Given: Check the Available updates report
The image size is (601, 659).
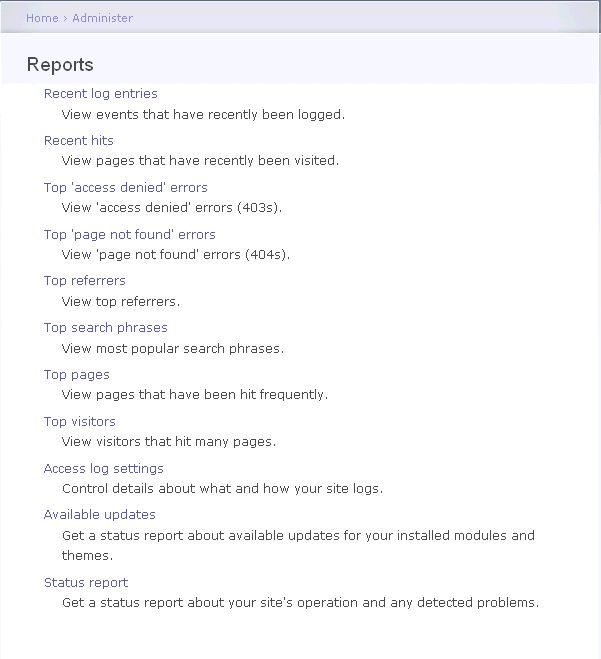Looking at the screenshot, I should coord(100,515).
